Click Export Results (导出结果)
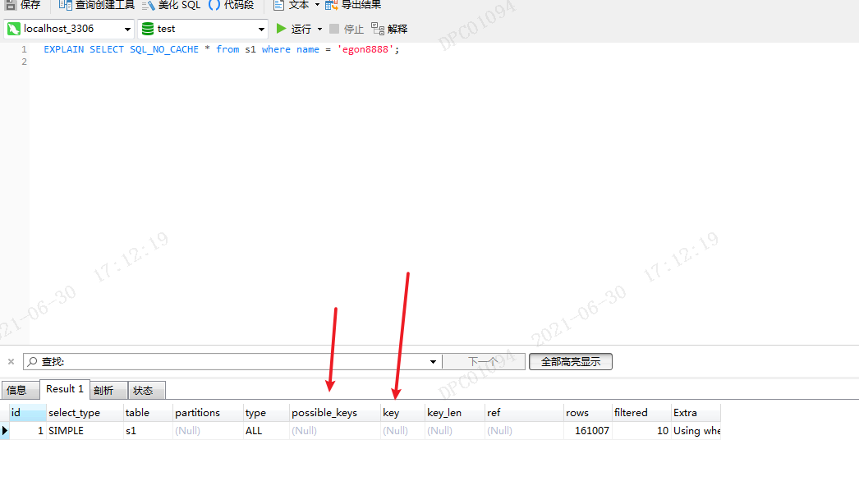The width and height of the screenshot is (859, 504). point(353,5)
